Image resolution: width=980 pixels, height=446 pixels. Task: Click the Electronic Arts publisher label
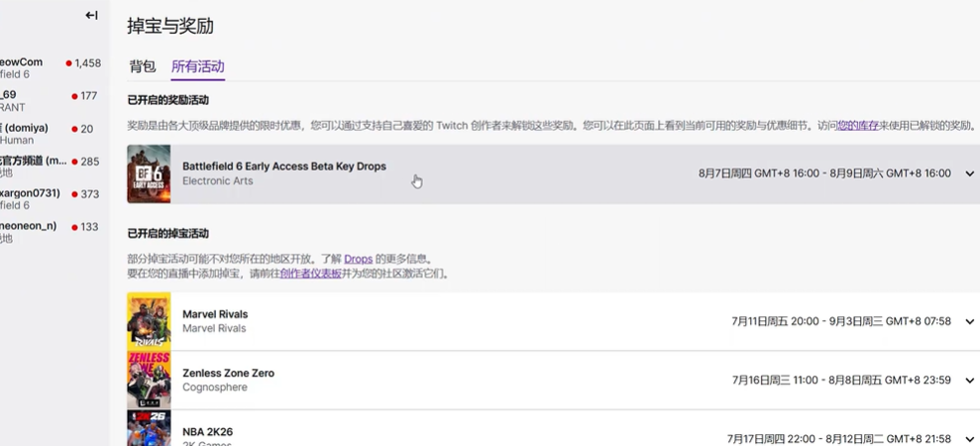(x=217, y=180)
